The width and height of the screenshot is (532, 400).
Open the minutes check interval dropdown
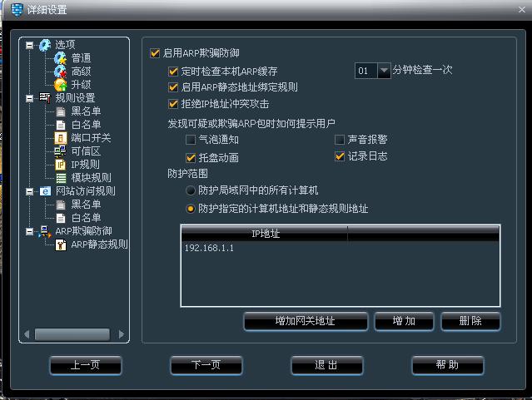coord(384,71)
